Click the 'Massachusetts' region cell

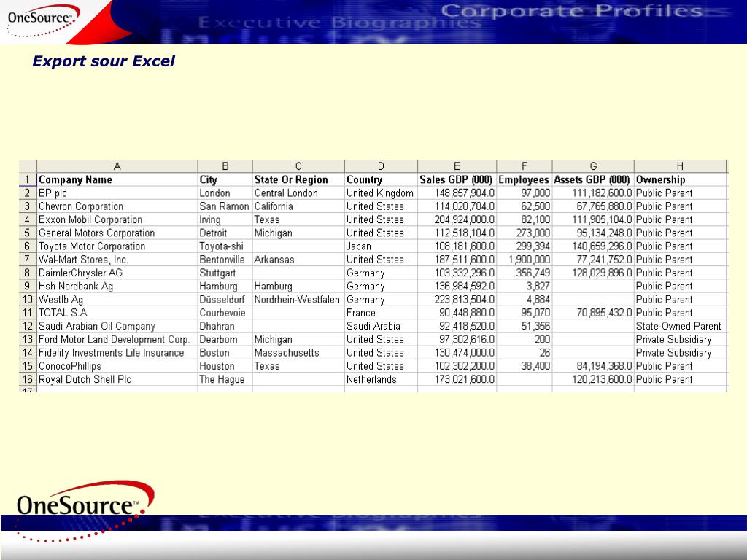coord(298,353)
